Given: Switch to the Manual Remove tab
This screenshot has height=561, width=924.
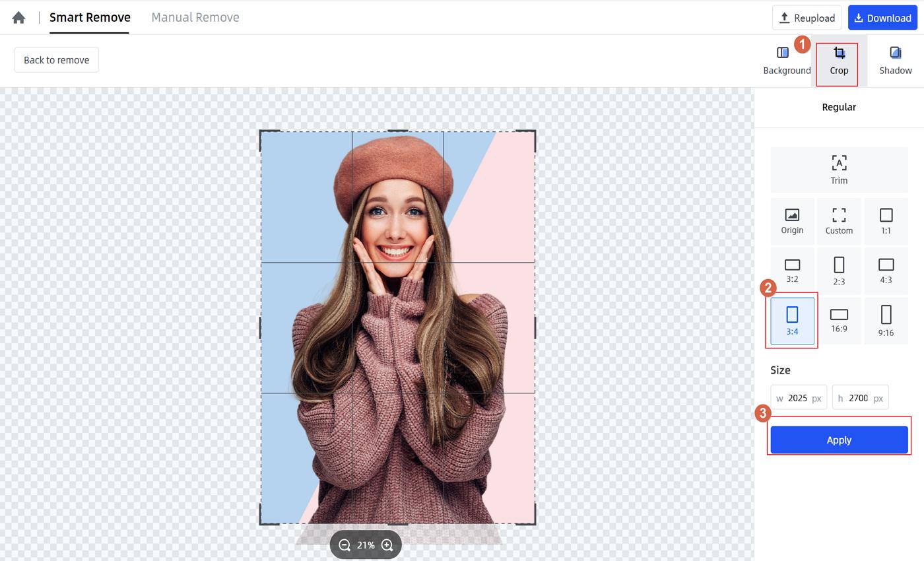Looking at the screenshot, I should [195, 18].
